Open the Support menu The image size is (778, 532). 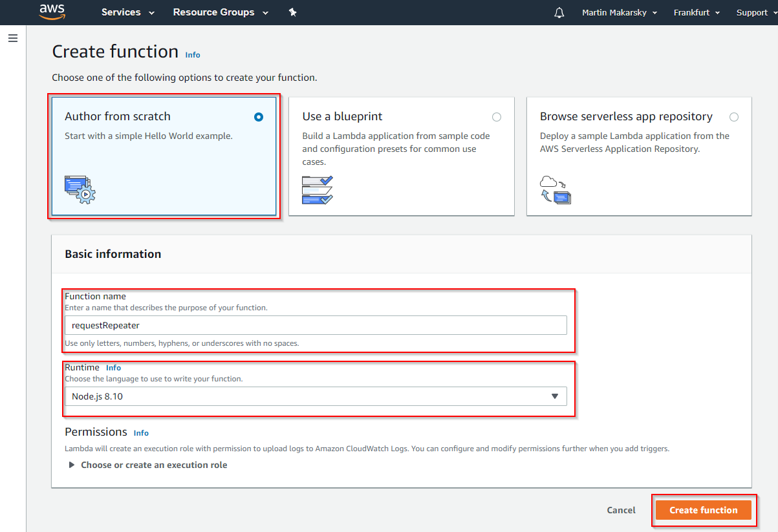click(753, 12)
